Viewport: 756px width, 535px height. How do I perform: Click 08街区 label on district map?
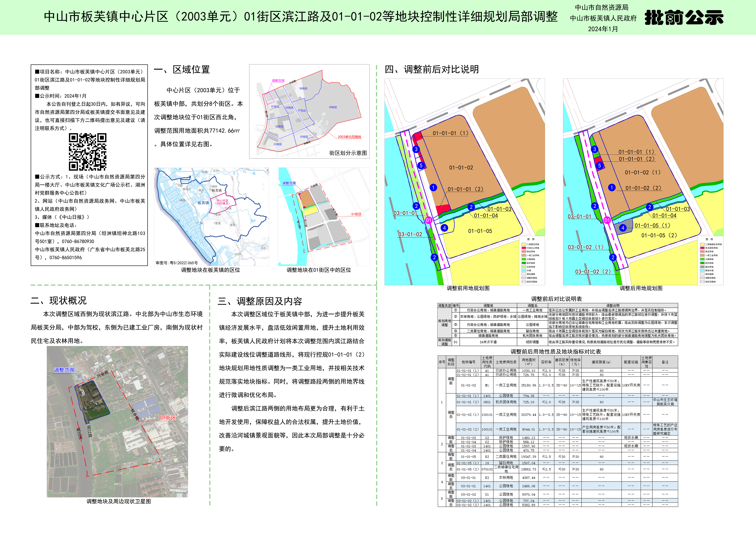pos(333,107)
